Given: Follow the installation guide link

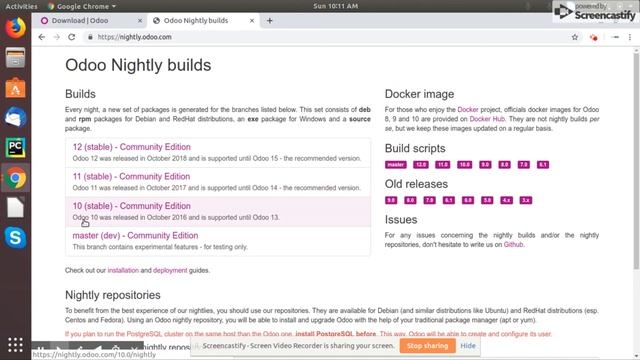Looking at the screenshot, I should pyautogui.click(x=123, y=270).
